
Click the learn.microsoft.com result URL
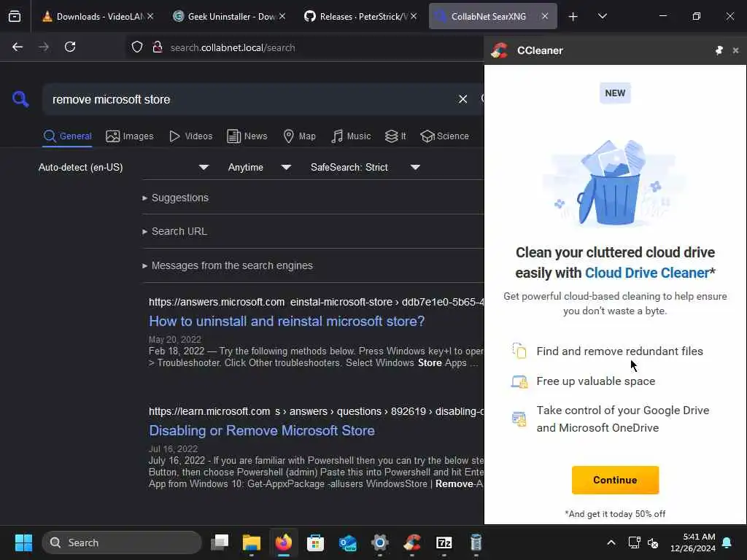tap(316, 411)
